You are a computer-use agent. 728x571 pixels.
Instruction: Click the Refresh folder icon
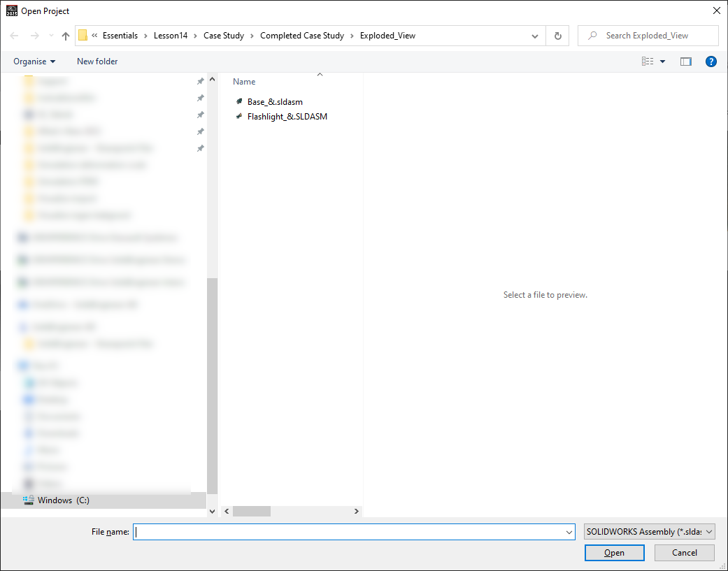click(557, 36)
